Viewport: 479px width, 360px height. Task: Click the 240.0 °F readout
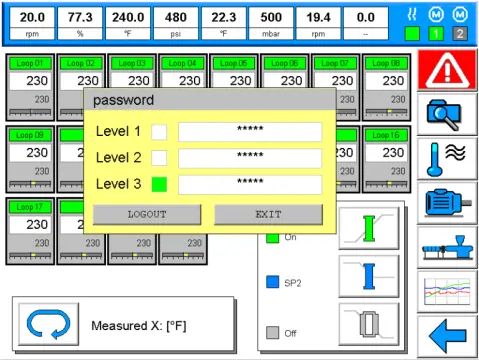[128, 24]
